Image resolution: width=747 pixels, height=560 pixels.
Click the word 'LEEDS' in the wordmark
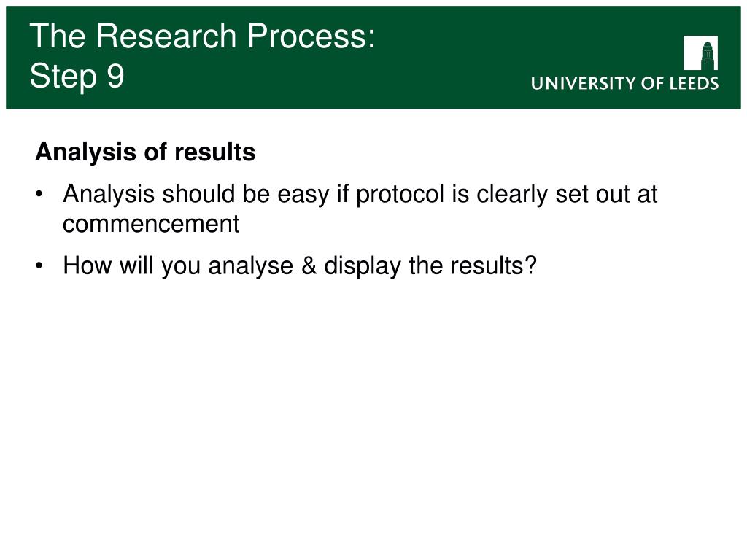click(694, 83)
